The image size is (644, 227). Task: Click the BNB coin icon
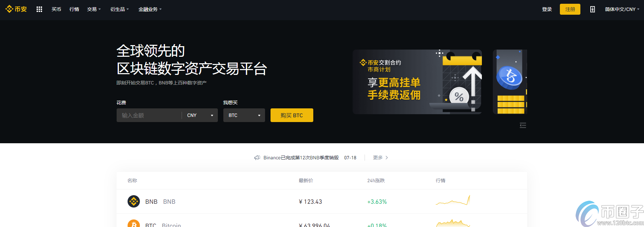[x=134, y=201]
